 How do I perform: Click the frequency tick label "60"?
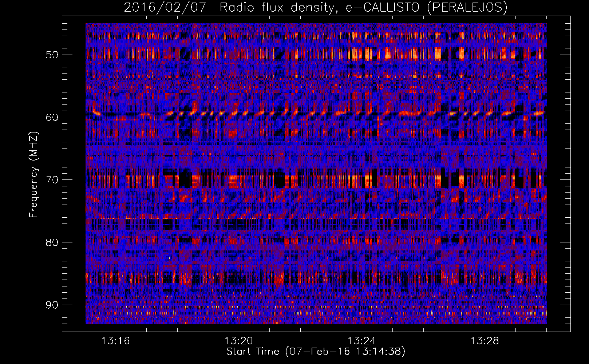coord(52,117)
